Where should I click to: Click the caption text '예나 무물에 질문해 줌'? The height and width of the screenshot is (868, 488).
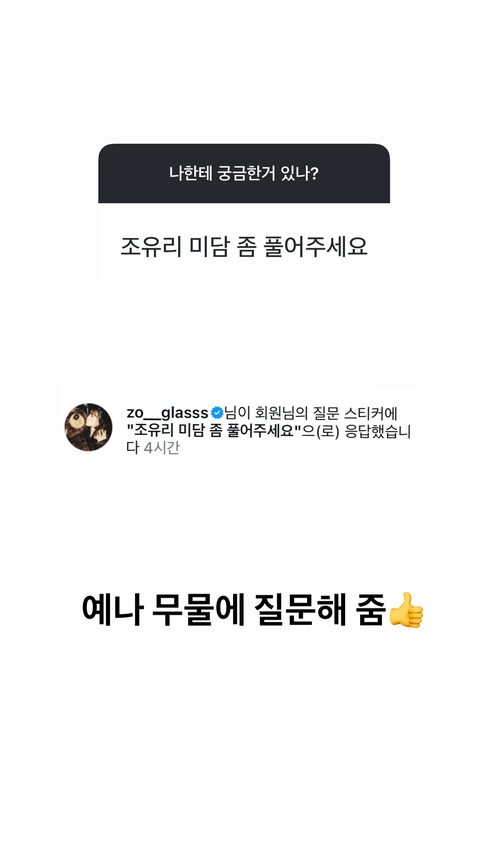tap(234, 610)
